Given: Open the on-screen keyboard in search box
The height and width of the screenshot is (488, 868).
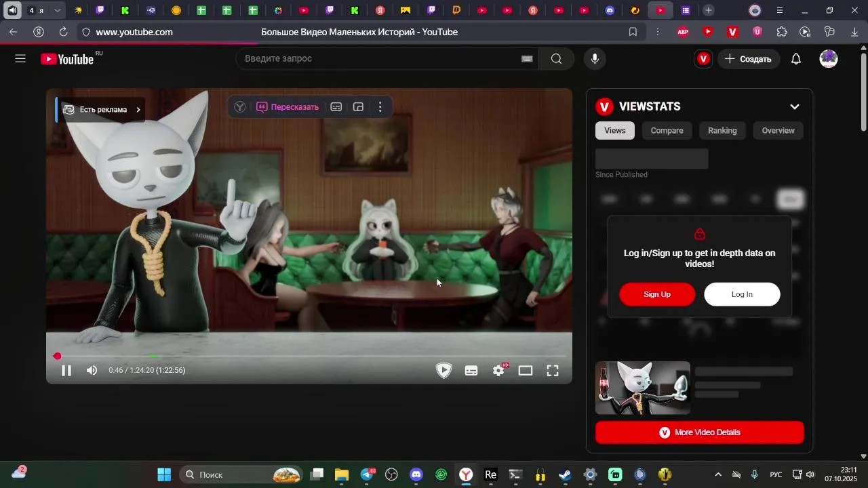Looking at the screenshot, I should (x=527, y=59).
